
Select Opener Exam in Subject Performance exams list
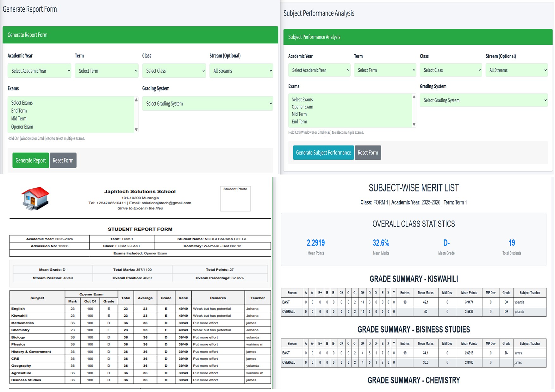(x=302, y=107)
